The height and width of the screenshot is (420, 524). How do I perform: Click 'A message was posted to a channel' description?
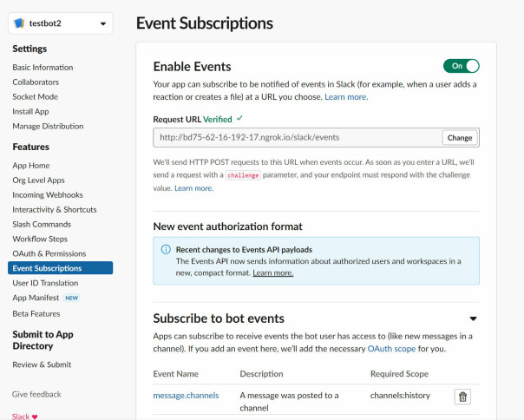289,402
